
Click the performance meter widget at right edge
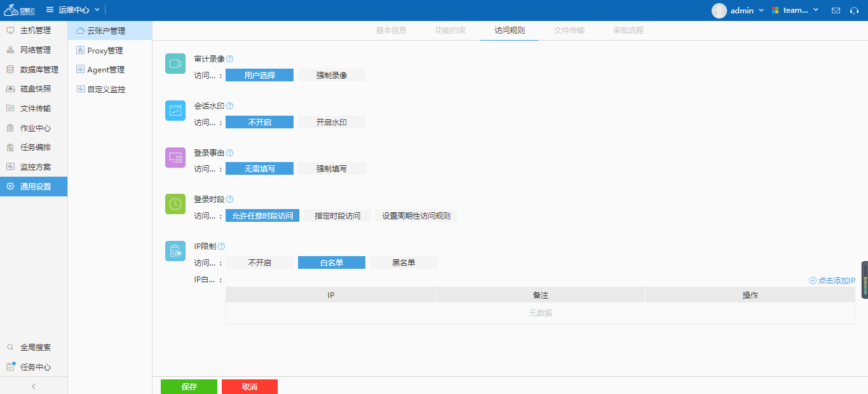pyautogui.click(x=864, y=280)
